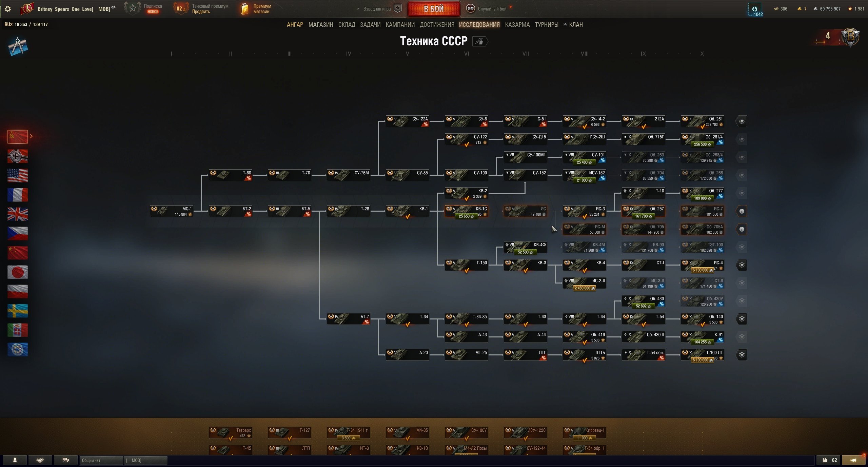Select the USSR nation flag

coord(18,136)
